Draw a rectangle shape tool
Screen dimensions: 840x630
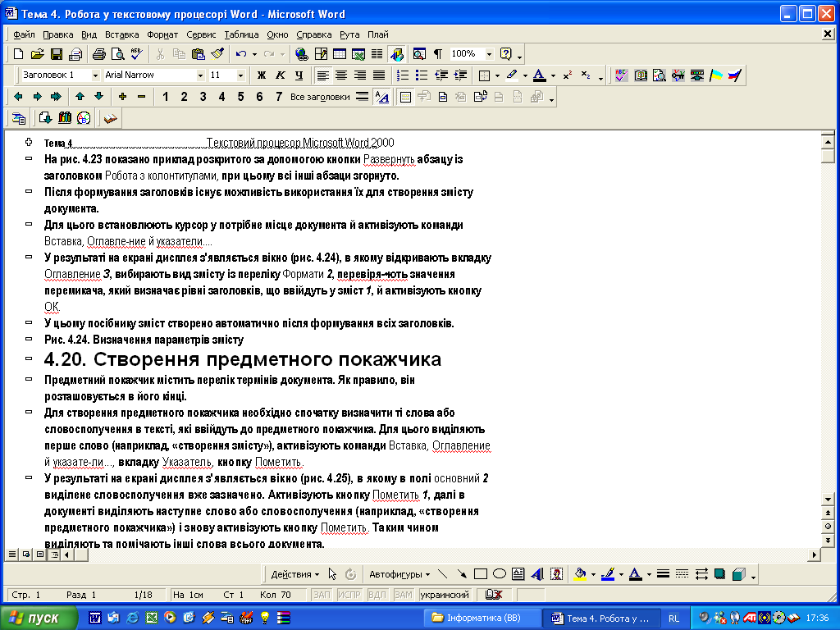(481, 574)
